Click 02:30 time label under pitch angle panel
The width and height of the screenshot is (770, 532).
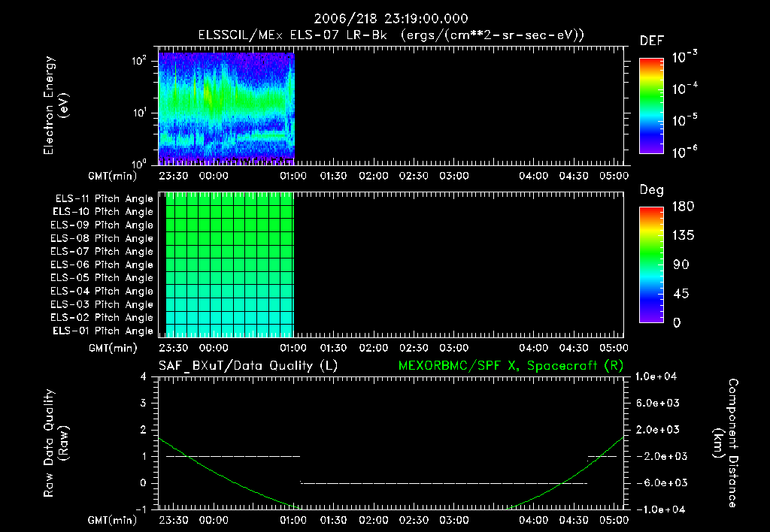click(x=414, y=348)
